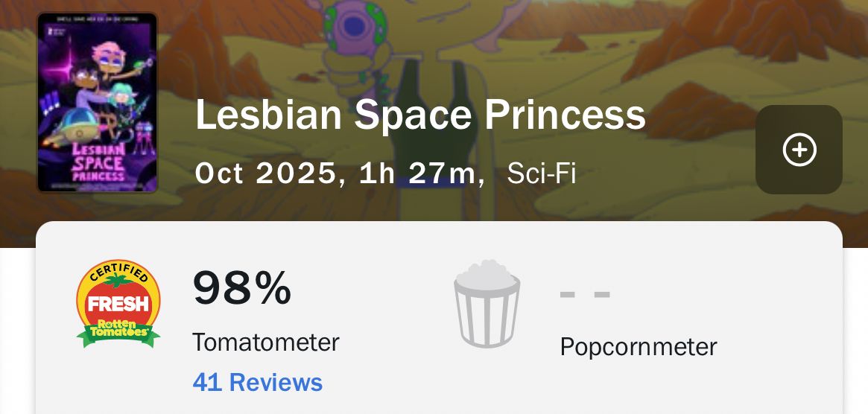Screen dimensions: 868x414
Task: Click the empty Popcornmeter score dashes
Action: pos(585,295)
